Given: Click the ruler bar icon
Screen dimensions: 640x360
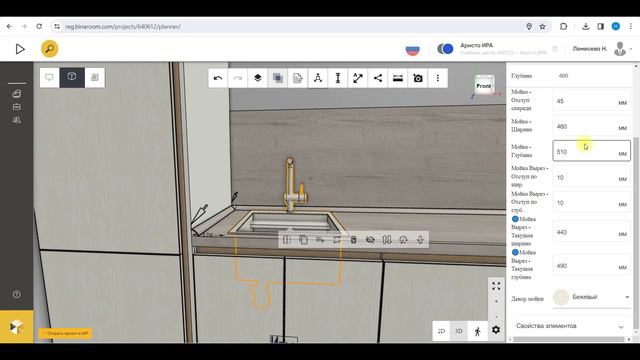Looking at the screenshot, I should 398,78.
